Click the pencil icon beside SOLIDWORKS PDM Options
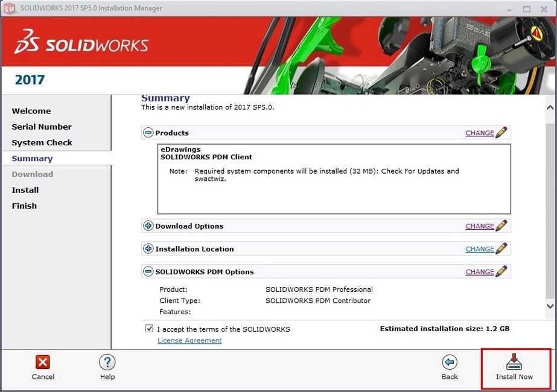The image size is (557, 392). coord(501,271)
